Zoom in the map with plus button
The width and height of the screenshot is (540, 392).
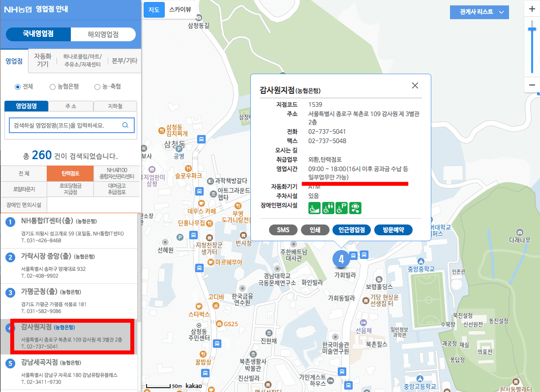[532, 9]
